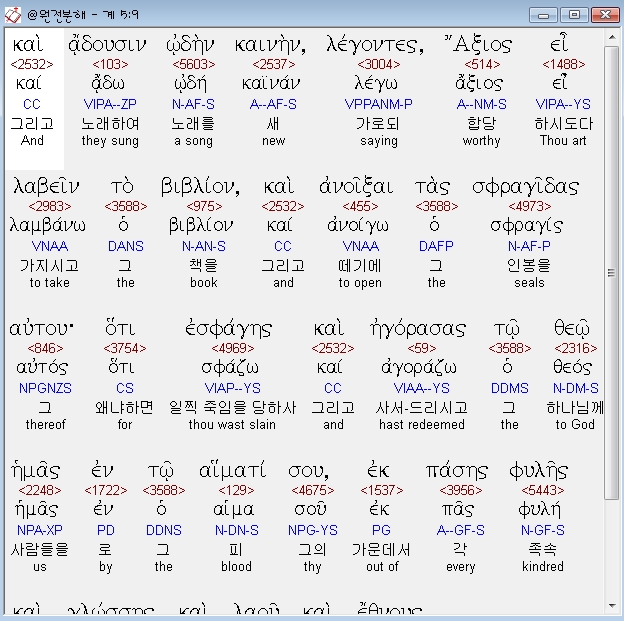Click morphology code NPGNZS
The image size is (624, 621).
(x=45, y=389)
